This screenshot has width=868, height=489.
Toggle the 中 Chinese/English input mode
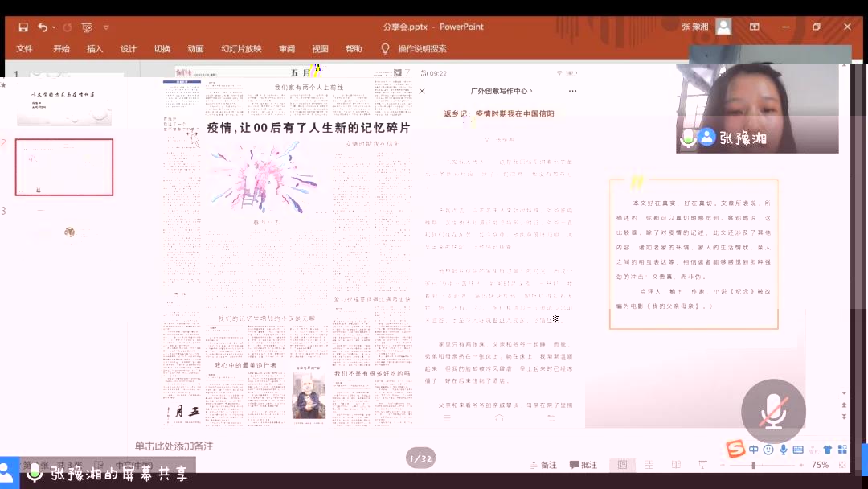[x=753, y=450]
